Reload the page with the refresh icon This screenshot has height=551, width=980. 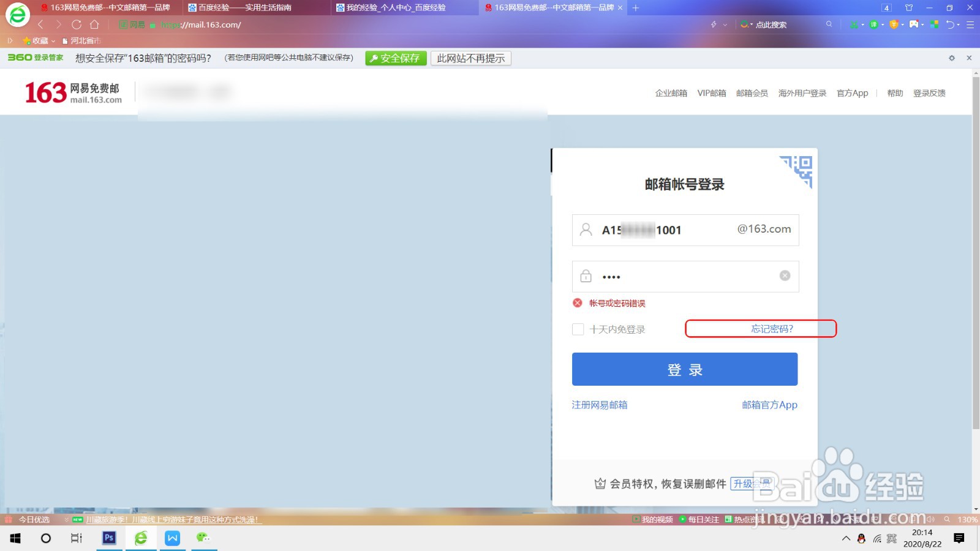[x=77, y=24]
